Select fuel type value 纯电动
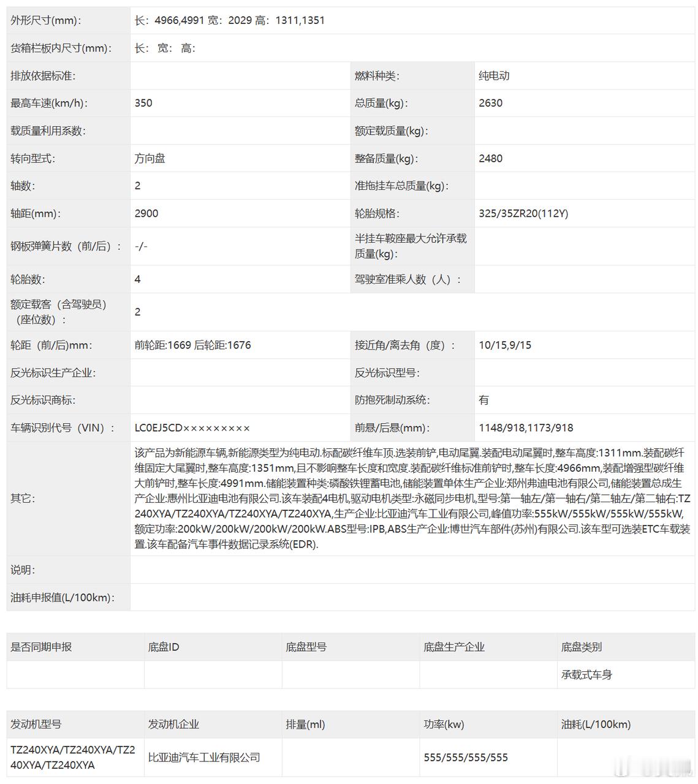The width and height of the screenshot is (698, 784). (x=494, y=75)
